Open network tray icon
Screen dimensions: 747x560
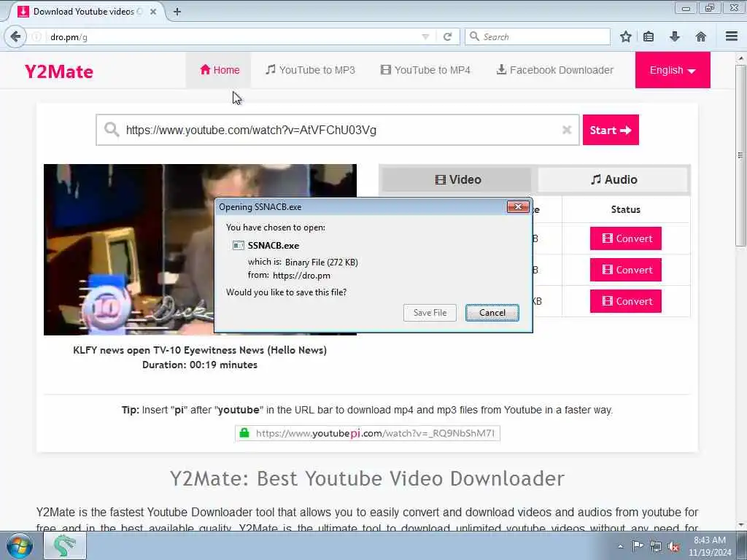click(x=656, y=547)
